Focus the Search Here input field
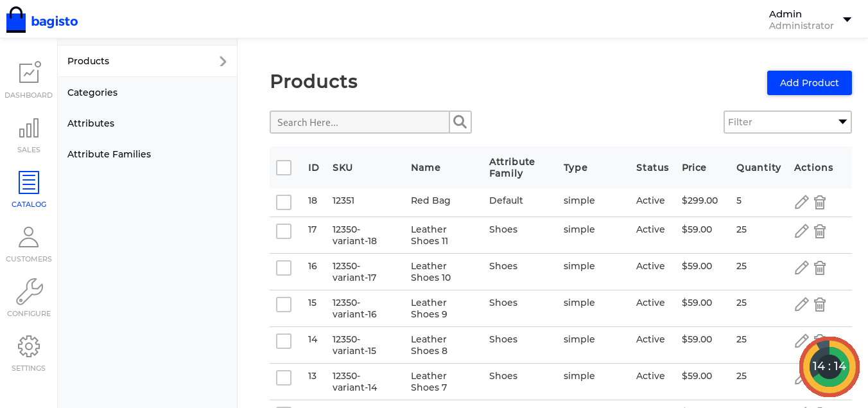This screenshot has height=408, width=868. (360, 122)
